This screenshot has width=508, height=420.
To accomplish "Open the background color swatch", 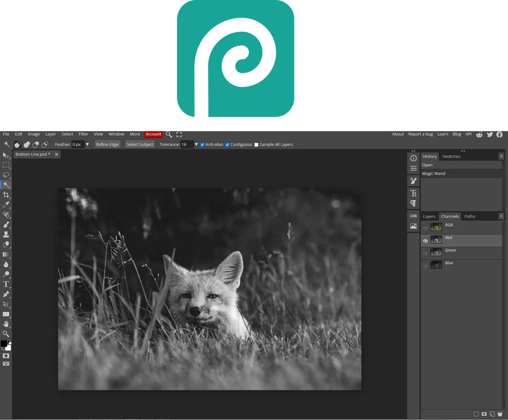I will point(9,348).
